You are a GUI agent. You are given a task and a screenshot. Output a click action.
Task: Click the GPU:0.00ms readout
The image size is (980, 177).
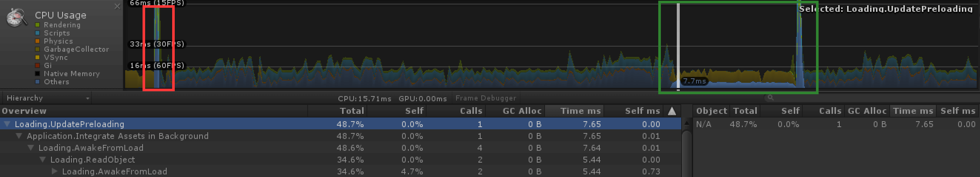pos(423,99)
